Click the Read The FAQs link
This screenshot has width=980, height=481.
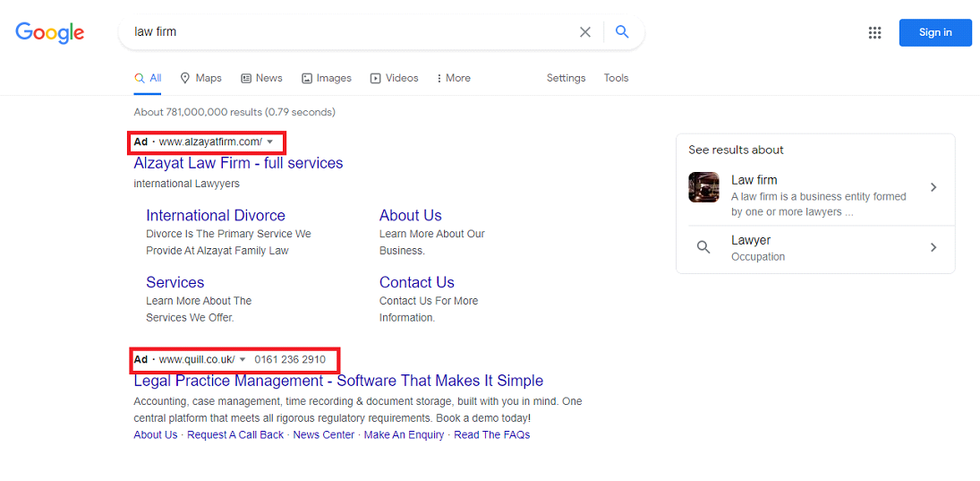(x=492, y=434)
